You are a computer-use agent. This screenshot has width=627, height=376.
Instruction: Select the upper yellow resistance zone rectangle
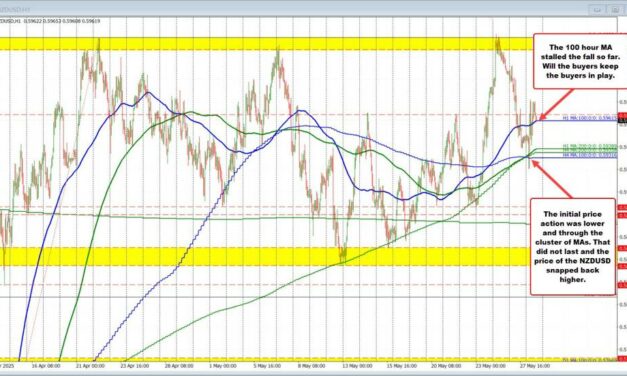(x=266, y=44)
